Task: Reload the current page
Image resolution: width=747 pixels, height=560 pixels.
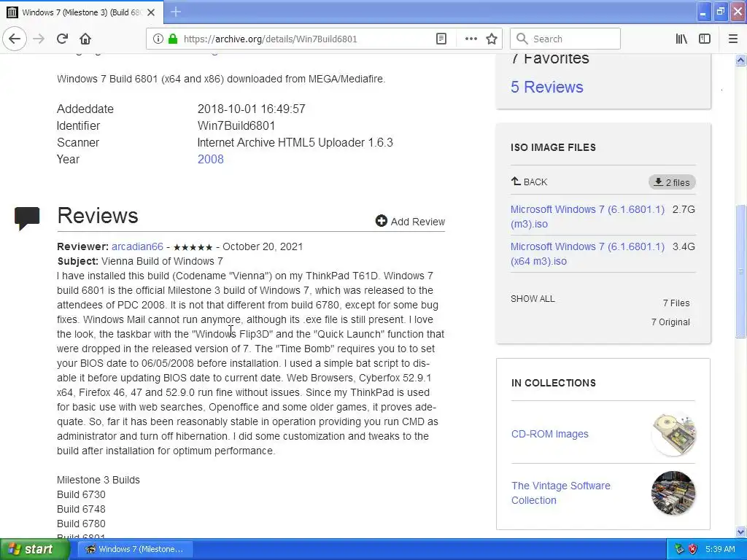Action: coord(63,39)
